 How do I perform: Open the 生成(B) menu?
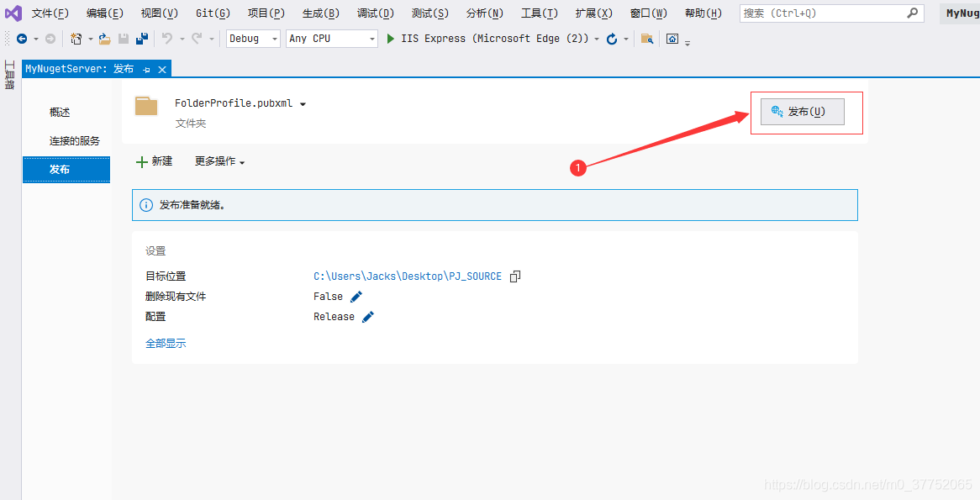pyautogui.click(x=320, y=13)
